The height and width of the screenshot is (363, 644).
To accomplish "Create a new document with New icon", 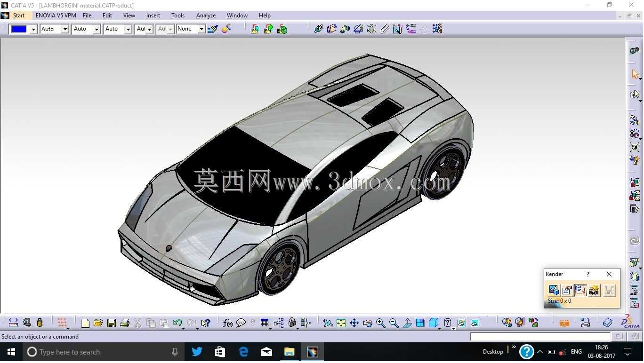I will (x=85, y=323).
